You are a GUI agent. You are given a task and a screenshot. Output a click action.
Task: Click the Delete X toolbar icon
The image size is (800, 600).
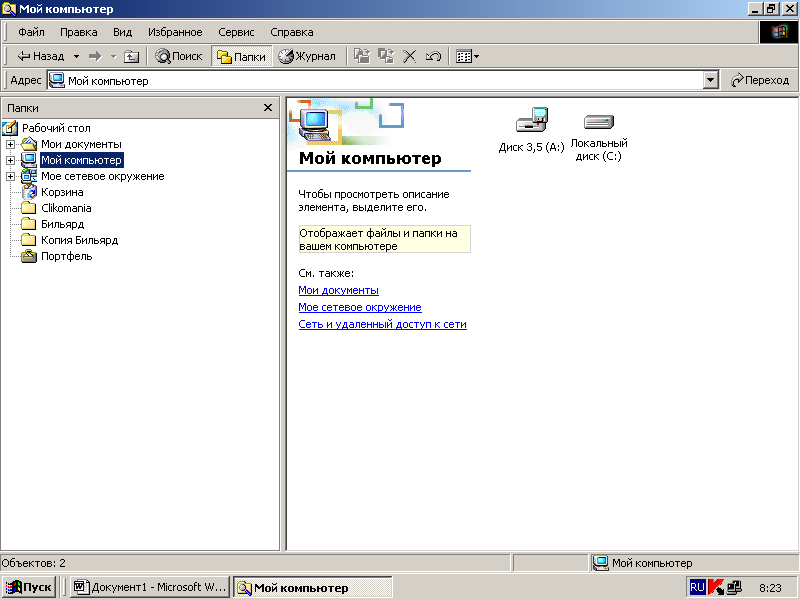(410, 56)
